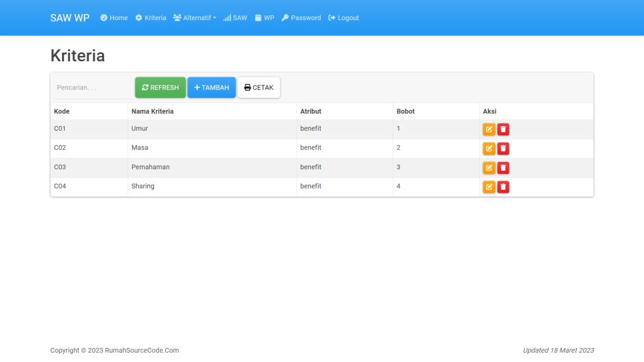
Task: Edit the C01 Umur criterion
Action: 489,129
